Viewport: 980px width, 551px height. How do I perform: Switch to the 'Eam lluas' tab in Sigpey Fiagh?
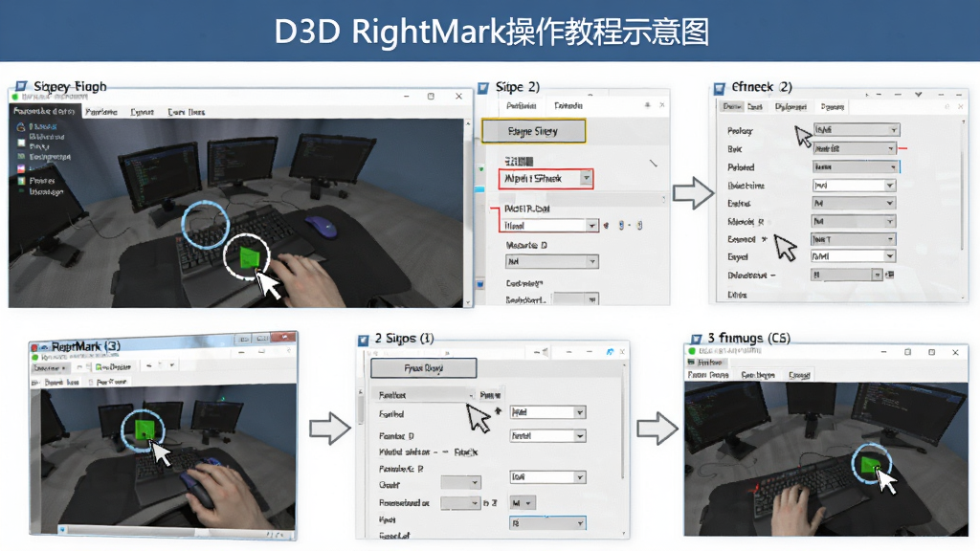tap(187, 112)
